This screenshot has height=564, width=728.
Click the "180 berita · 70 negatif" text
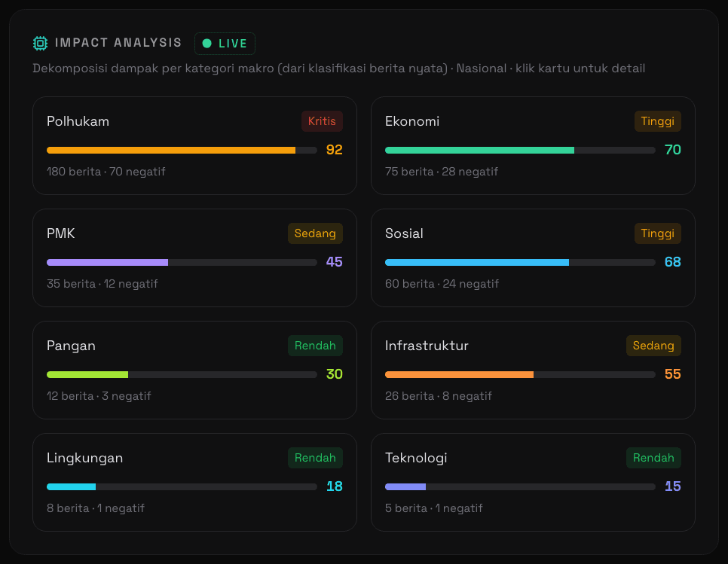click(x=106, y=172)
